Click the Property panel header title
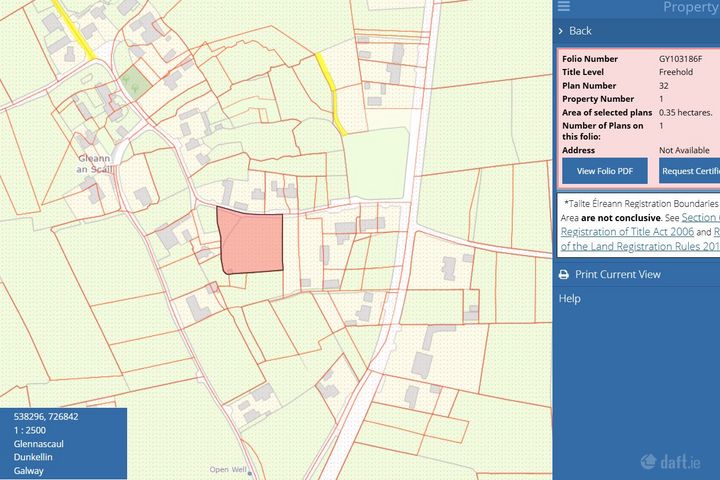 [690, 7]
